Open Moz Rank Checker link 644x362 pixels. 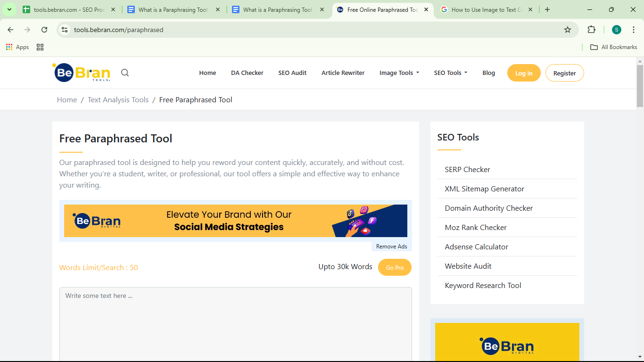click(476, 227)
